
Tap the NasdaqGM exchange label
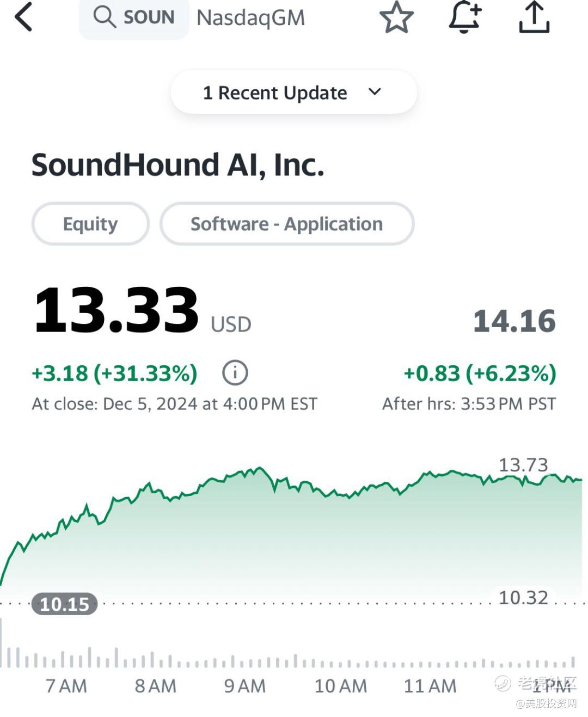click(x=250, y=18)
